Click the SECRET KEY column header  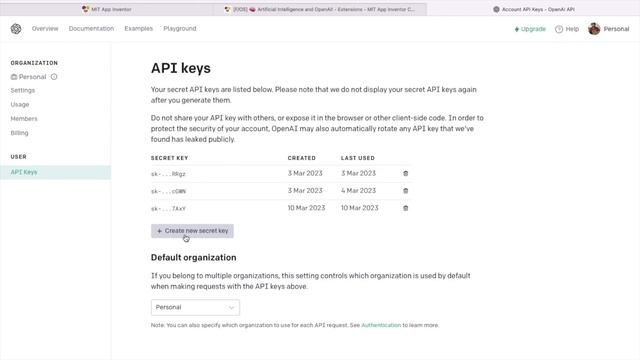pyautogui.click(x=169, y=158)
